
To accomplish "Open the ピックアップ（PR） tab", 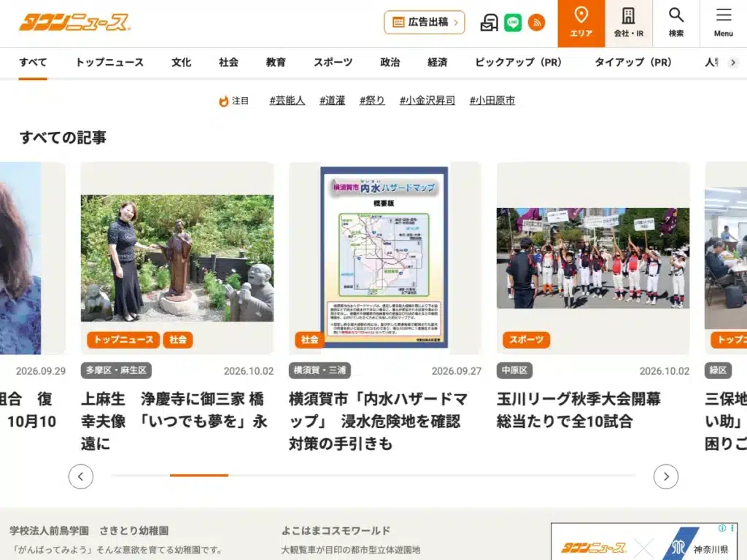I will tap(519, 63).
